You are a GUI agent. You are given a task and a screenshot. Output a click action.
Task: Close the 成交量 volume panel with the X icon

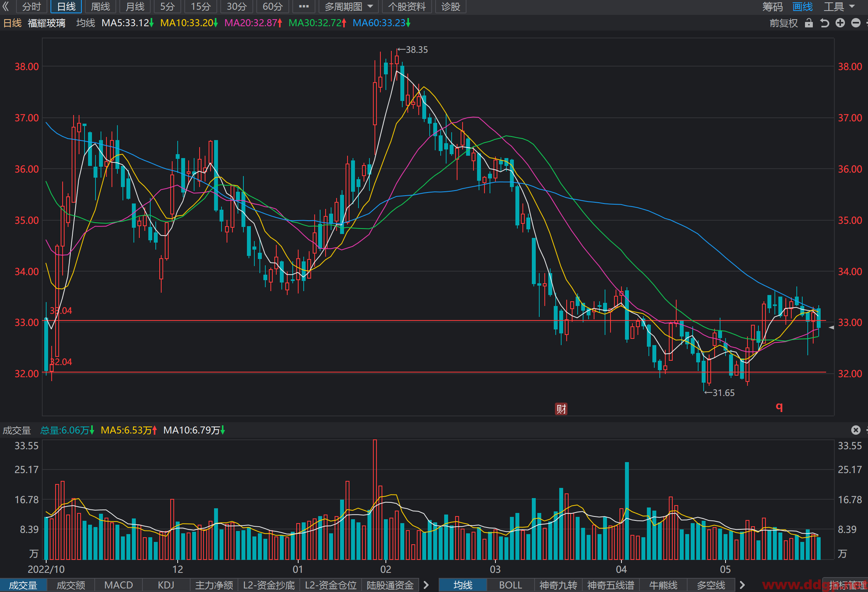point(856,430)
